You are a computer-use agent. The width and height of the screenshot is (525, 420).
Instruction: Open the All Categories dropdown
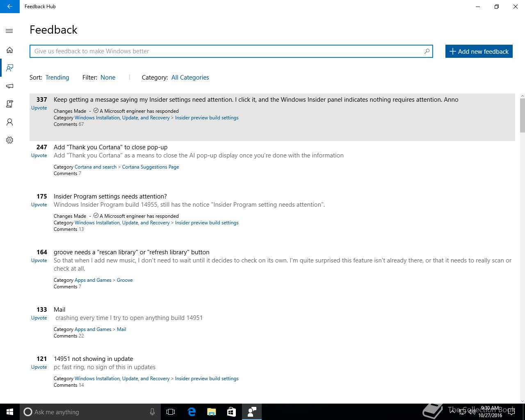[190, 78]
